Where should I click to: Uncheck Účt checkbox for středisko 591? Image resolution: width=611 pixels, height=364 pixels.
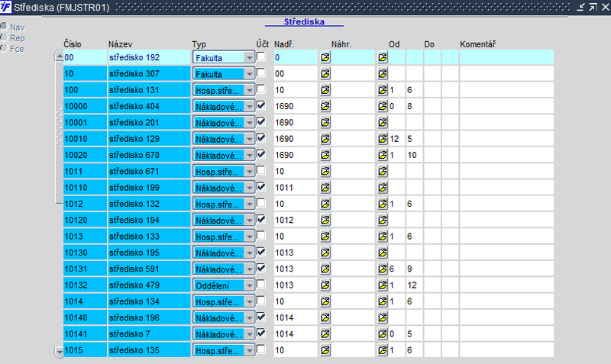coord(261,268)
